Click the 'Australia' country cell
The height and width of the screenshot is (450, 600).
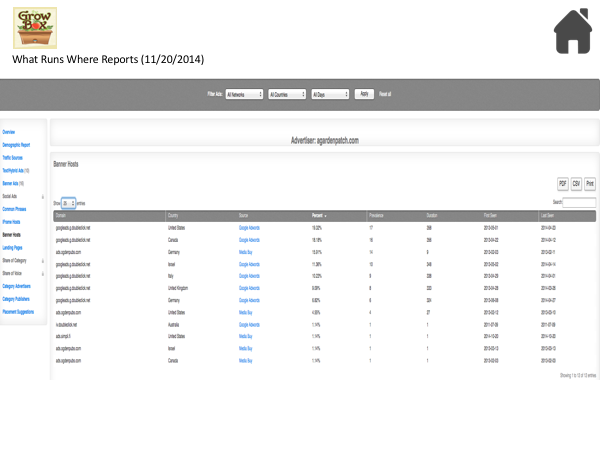coord(173,325)
